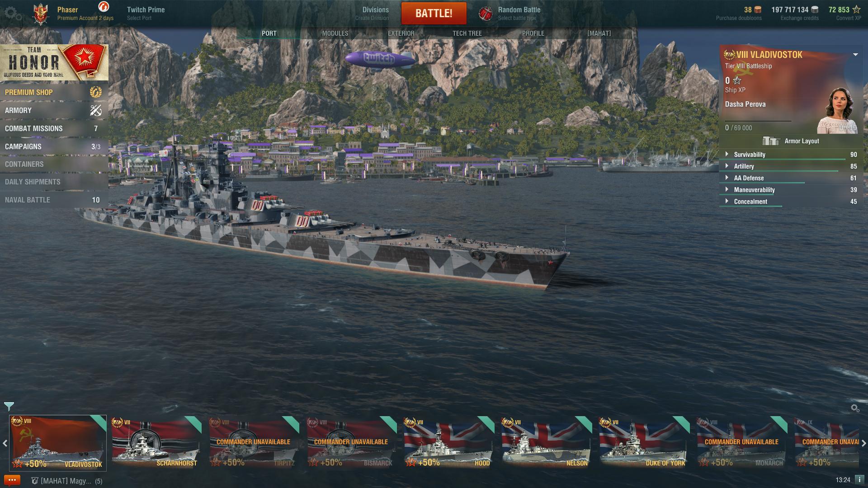Open the Tech Tree tab
The width and height of the screenshot is (868, 488).
tap(467, 33)
